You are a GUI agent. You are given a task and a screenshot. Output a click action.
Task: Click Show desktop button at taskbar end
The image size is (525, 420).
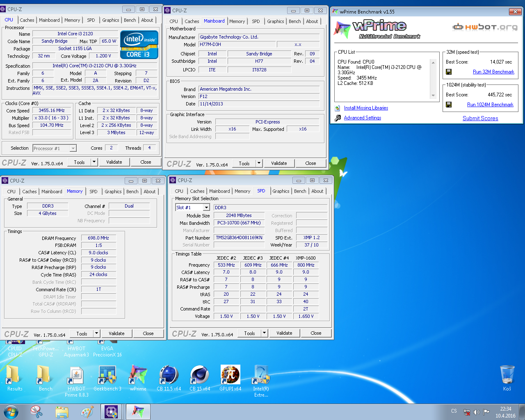click(522, 412)
